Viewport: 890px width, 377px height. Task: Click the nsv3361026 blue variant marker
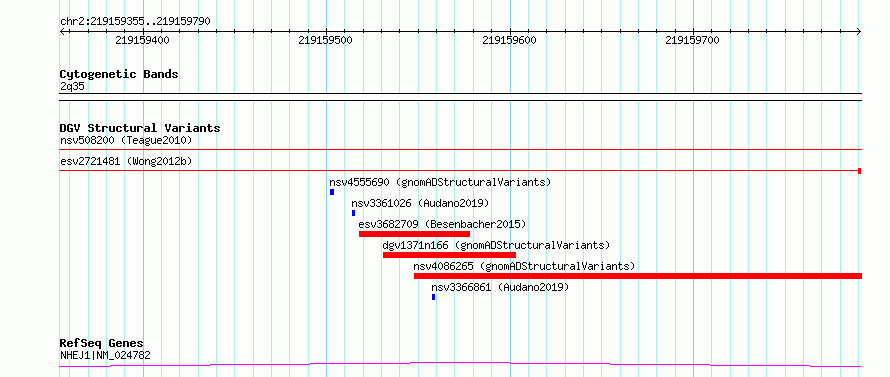point(354,213)
